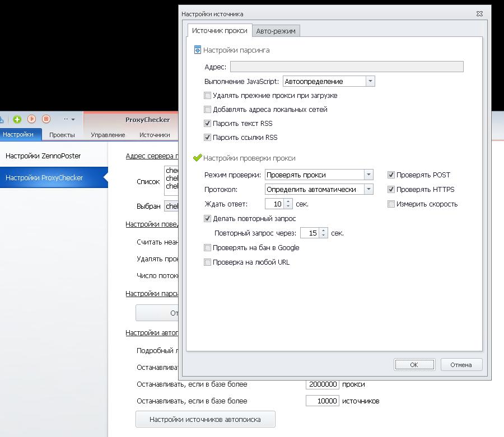Viewport: 504px width, 437px height.
Task: Select Настройки ProxyChecker in sidebar
Action: pos(54,177)
